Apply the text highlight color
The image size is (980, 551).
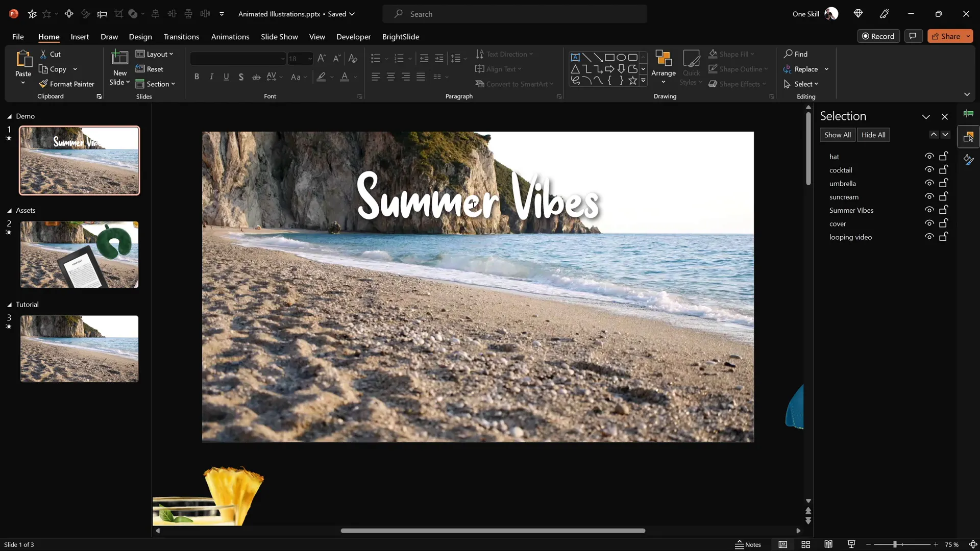click(321, 77)
